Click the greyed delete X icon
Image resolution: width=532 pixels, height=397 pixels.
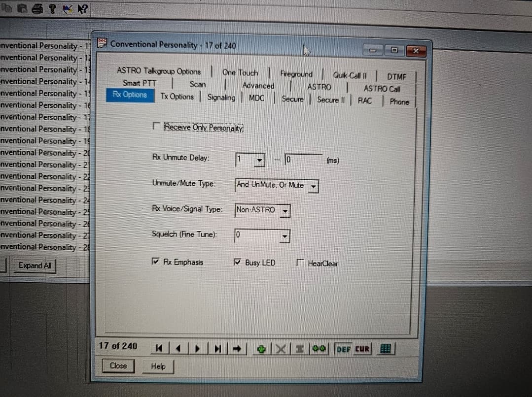[281, 349]
